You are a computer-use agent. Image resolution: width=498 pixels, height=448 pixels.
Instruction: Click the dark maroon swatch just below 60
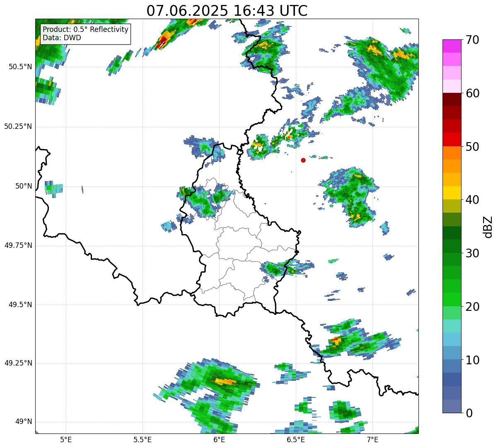452,99
